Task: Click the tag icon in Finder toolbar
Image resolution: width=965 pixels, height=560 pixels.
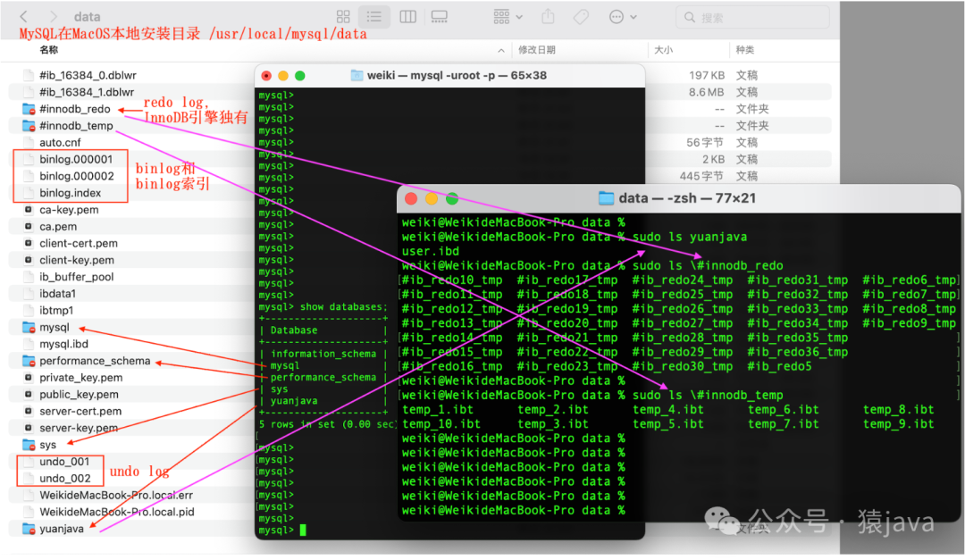Action: (581, 17)
